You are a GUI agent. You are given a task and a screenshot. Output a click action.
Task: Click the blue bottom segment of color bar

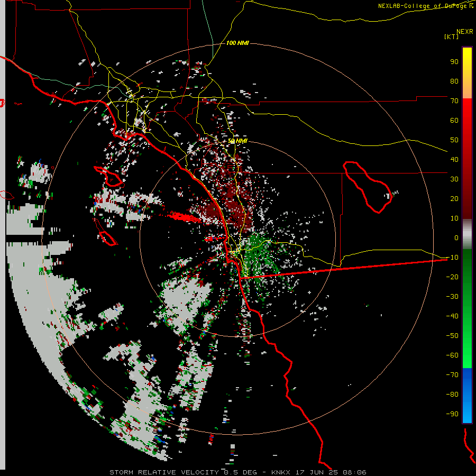[467, 395]
